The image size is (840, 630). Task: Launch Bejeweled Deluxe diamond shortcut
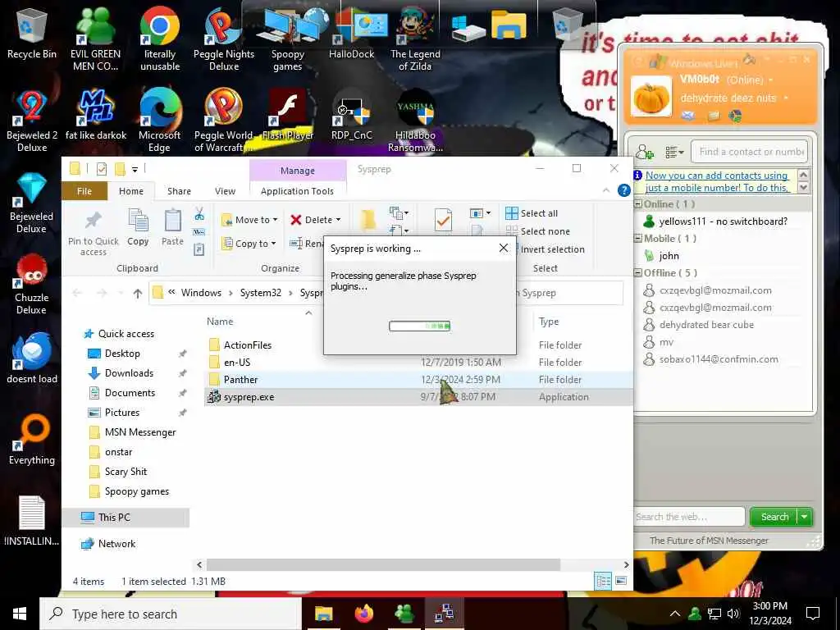click(x=32, y=203)
